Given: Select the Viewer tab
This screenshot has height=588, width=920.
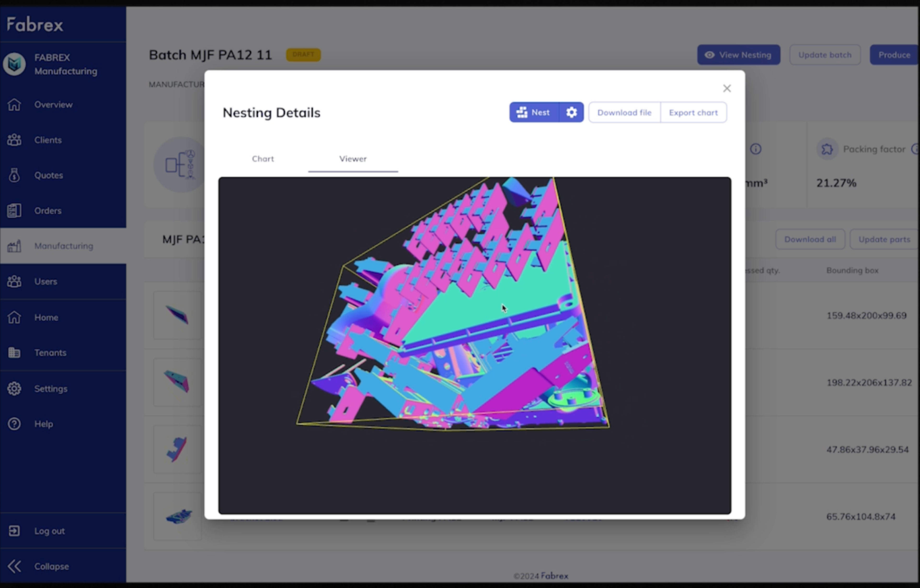Looking at the screenshot, I should [353, 159].
